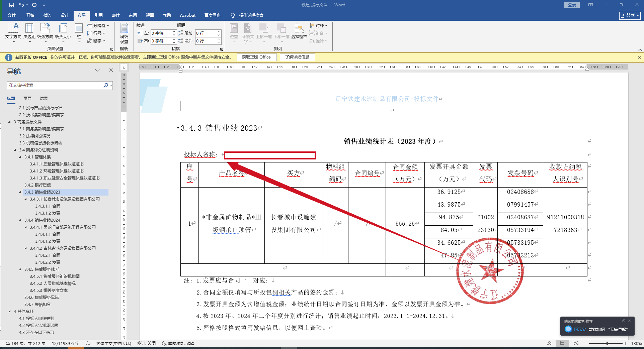Click Send Backward (下移一层) icon
The image size is (644, 349).
coord(281,32)
